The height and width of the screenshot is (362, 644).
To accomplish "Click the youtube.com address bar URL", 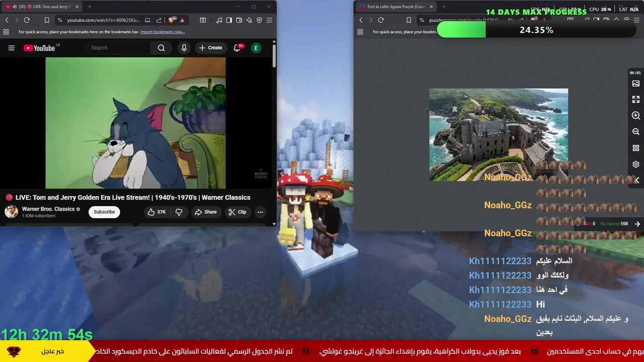I will tap(104, 20).
